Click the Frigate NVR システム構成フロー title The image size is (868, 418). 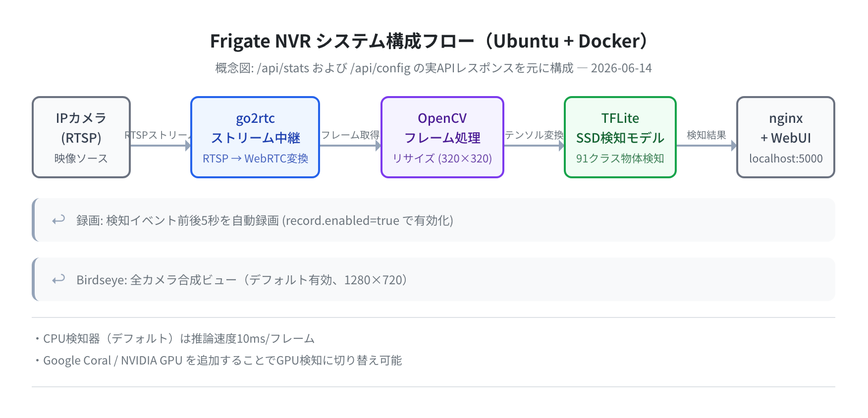click(430, 41)
